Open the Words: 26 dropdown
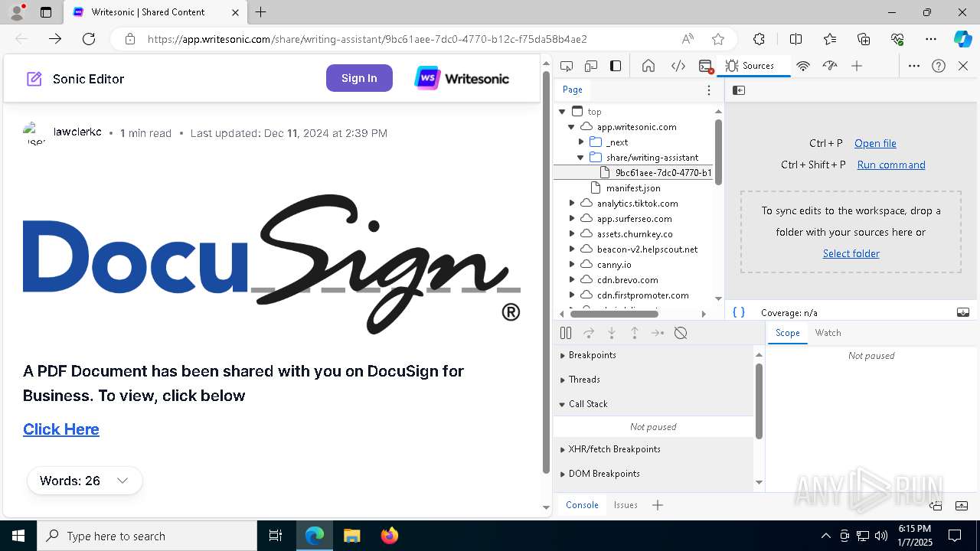 (x=84, y=481)
